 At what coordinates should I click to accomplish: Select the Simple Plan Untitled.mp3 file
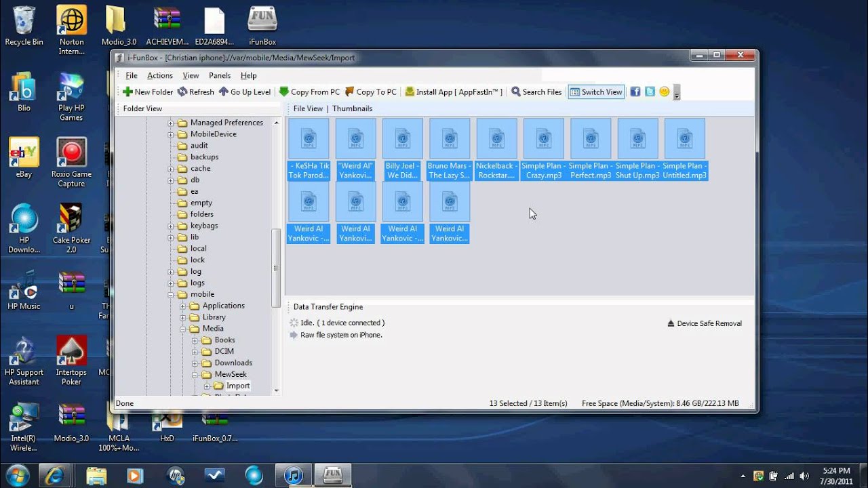point(685,150)
